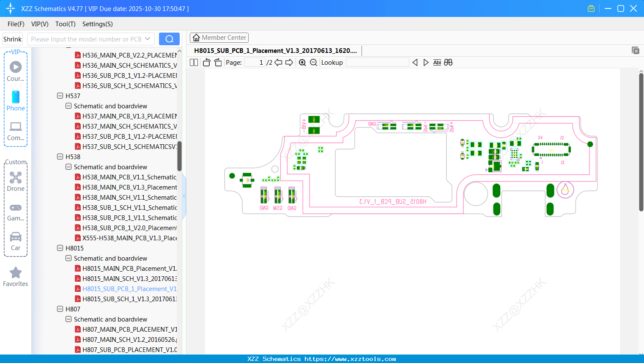Click the Shrink button
The height and width of the screenshot is (363, 644).
tap(12, 38)
